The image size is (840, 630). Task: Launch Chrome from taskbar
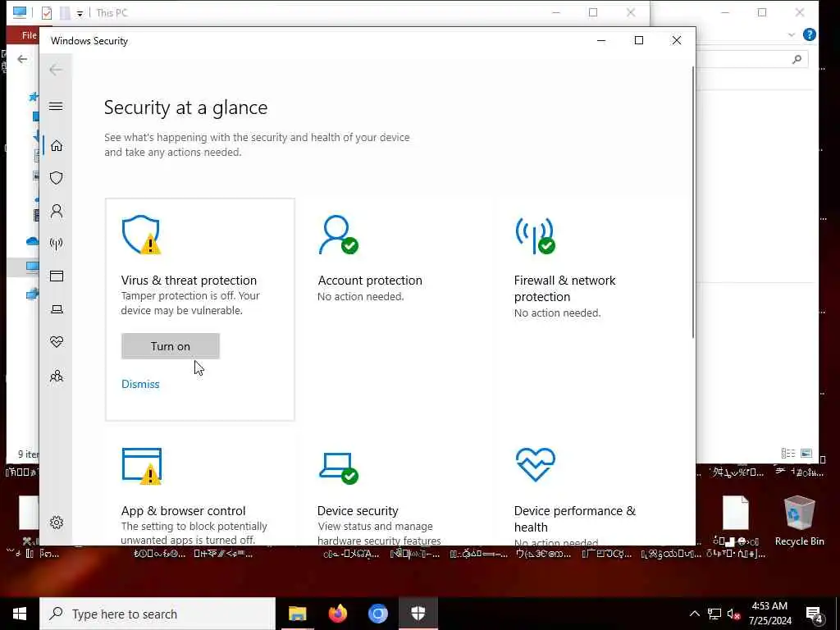[377, 614]
